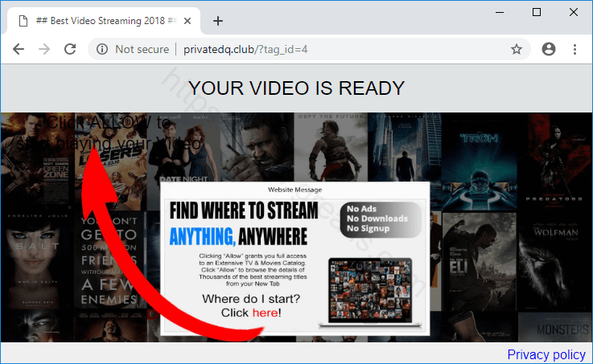The height and width of the screenshot is (364, 593).
Task: Maximize the browser window
Action: (x=537, y=12)
